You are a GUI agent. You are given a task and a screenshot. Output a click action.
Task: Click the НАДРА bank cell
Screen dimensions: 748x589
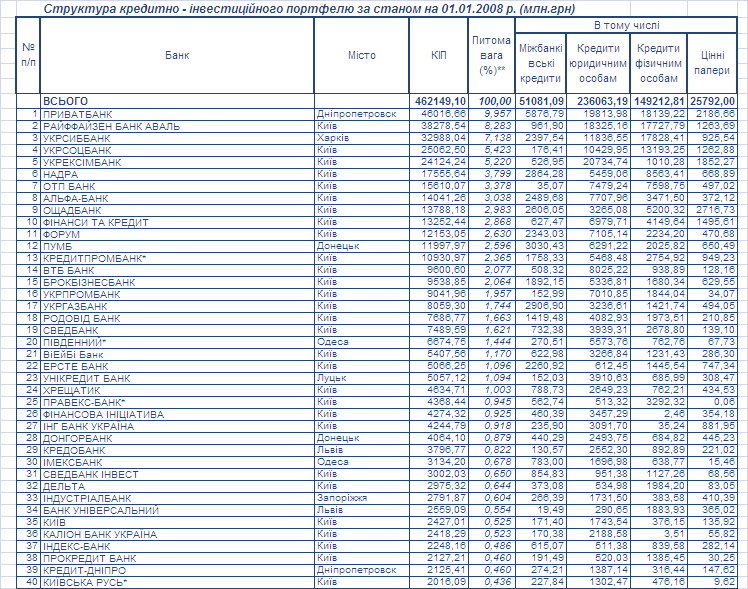[x=177, y=174]
